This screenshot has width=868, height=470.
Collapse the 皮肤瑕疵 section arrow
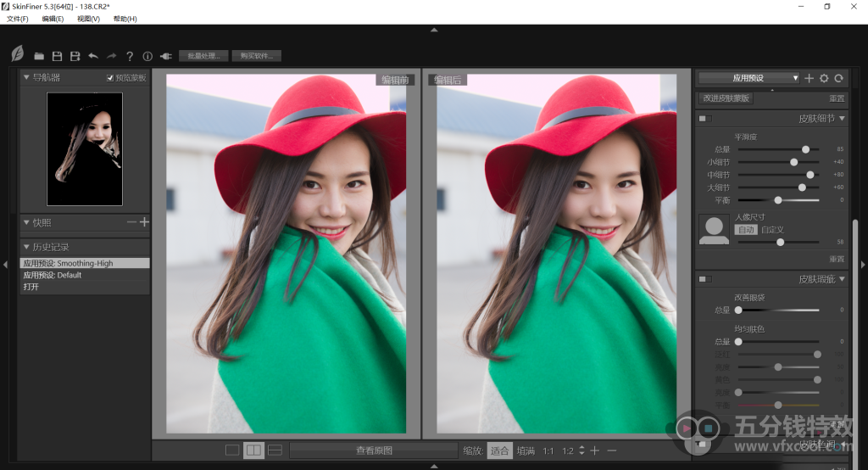tap(842, 279)
